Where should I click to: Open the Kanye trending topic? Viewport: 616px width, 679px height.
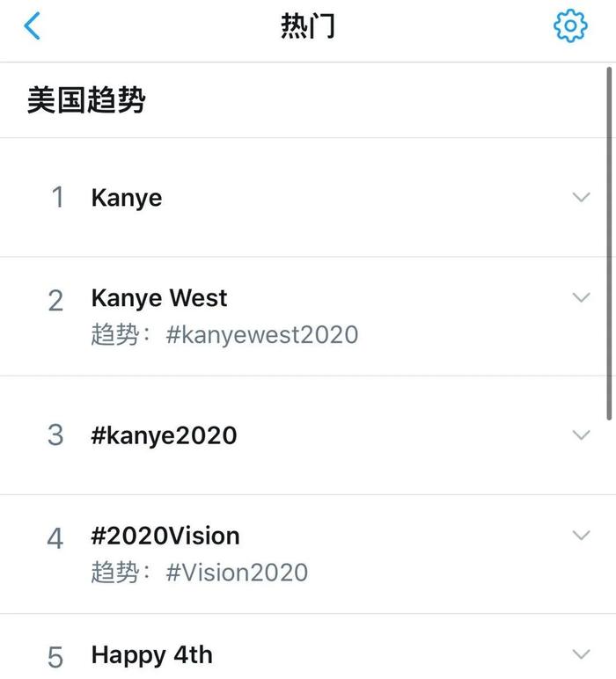(x=127, y=198)
